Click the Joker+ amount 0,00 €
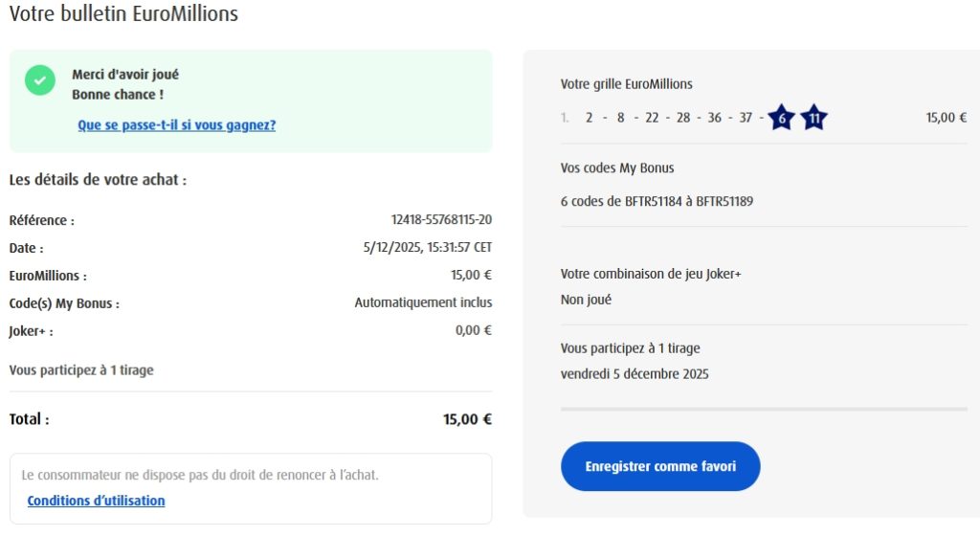The image size is (980, 536). click(474, 331)
